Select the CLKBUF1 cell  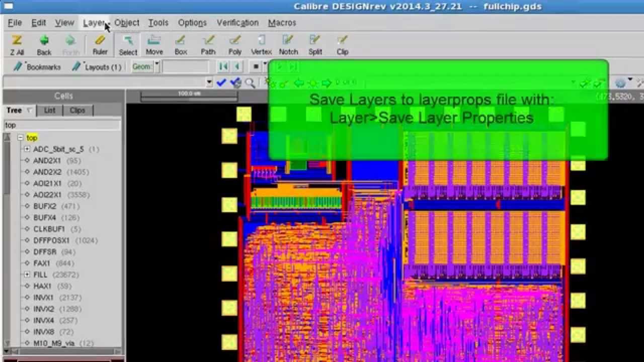(x=49, y=229)
